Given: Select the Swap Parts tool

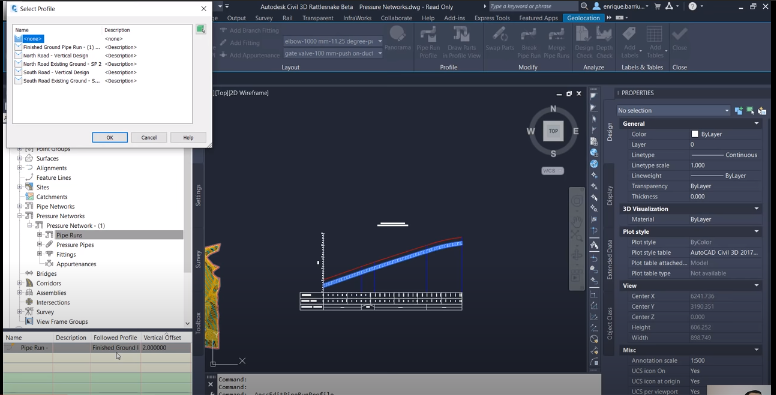Looking at the screenshot, I should pos(499,39).
